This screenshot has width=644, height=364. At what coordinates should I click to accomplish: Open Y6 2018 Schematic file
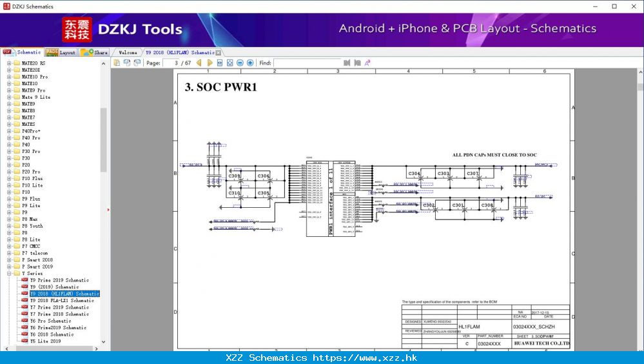(x=52, y=334)
